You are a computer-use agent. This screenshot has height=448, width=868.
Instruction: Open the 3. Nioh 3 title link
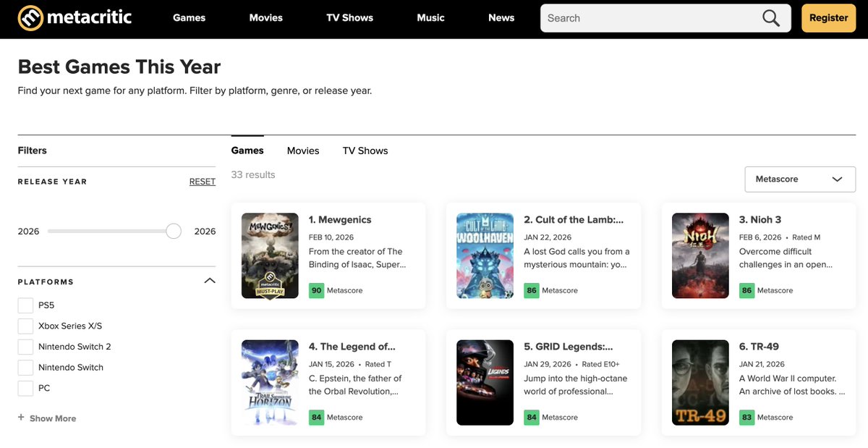(x=760, y=219)
